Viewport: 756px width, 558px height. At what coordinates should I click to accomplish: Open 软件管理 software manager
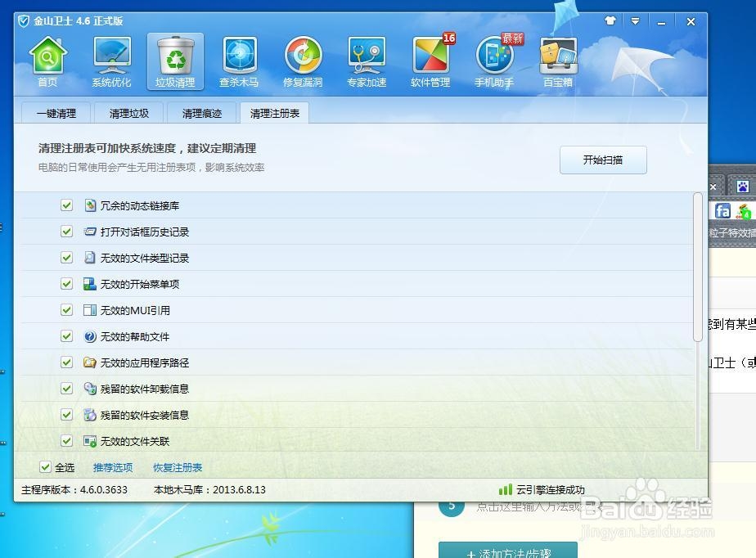coord(430,61)
